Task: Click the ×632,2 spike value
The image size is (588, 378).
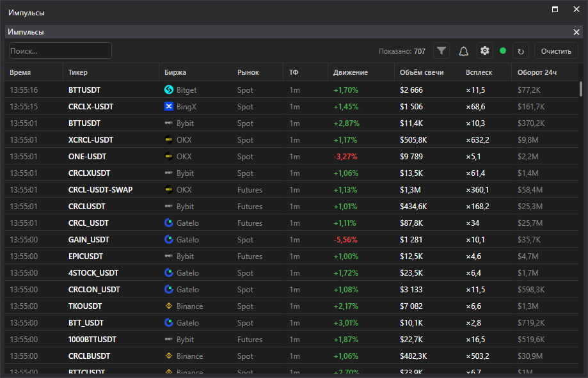Action: [477, 140]
